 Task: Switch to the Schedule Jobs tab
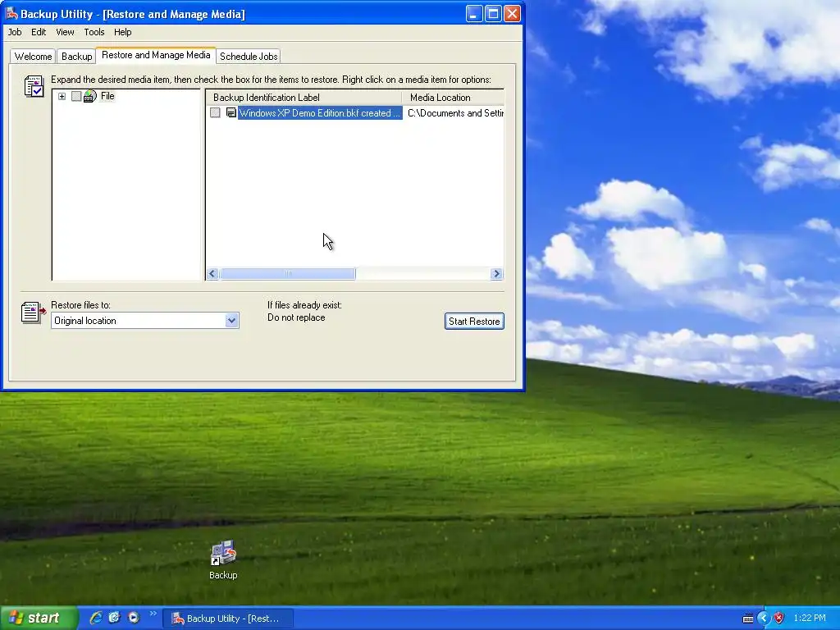tap(249, 57)
